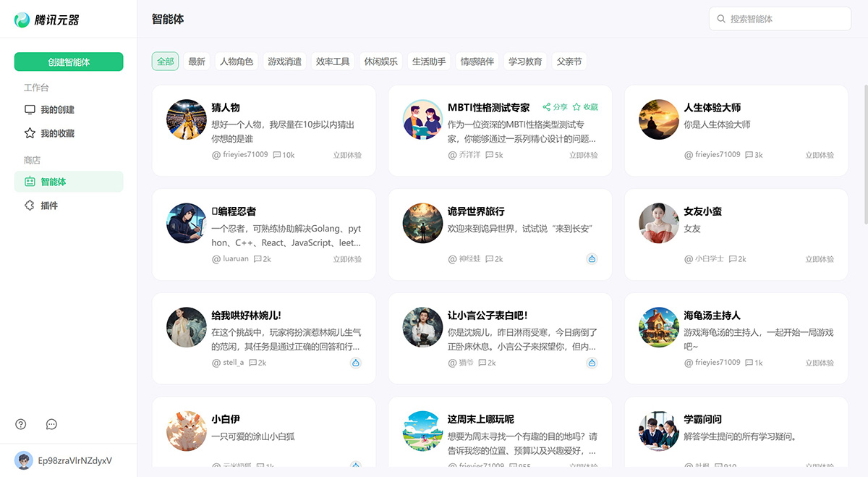Viewport: 868px width, 477px height.
Task: Click the 智能体 store icon in sidebar
Action: tap(29, 182)
